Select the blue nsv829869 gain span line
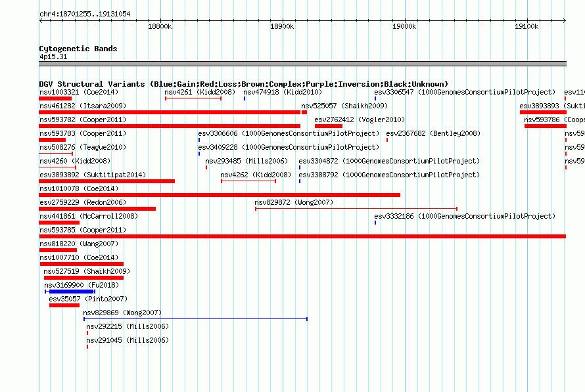This screenshot has width=585, height=392. tap(195, 319)
